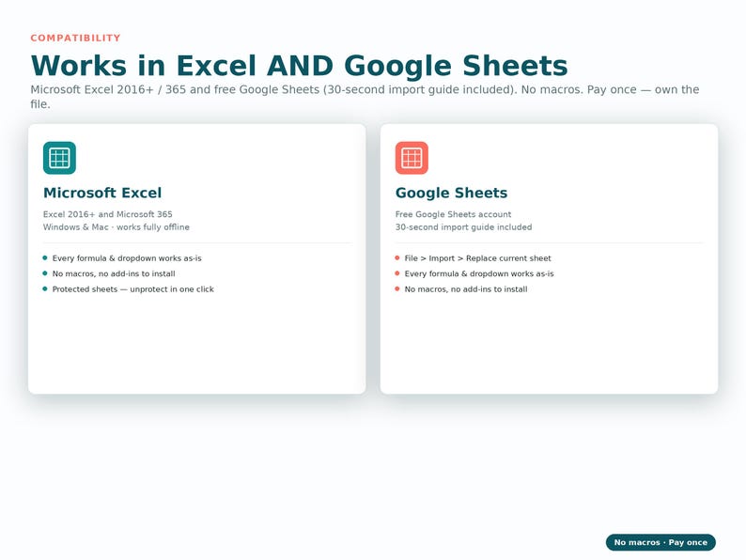Click 'No macros, no add-ins to install' in Sheets card

point(466,289)
